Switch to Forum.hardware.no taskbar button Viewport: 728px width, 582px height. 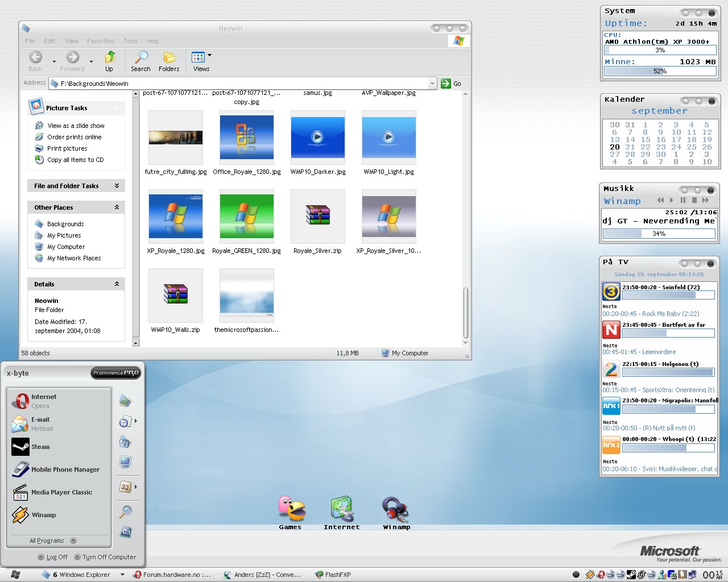pyautogui.click(x=172, y=575)
